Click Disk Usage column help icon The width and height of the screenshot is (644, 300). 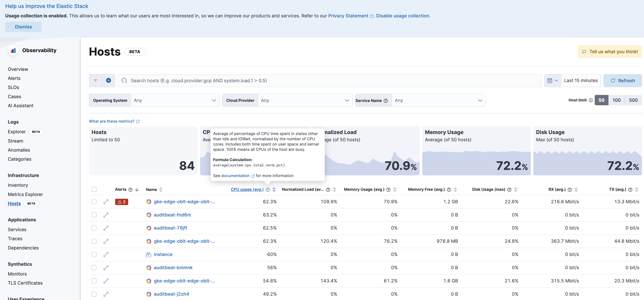509,190
